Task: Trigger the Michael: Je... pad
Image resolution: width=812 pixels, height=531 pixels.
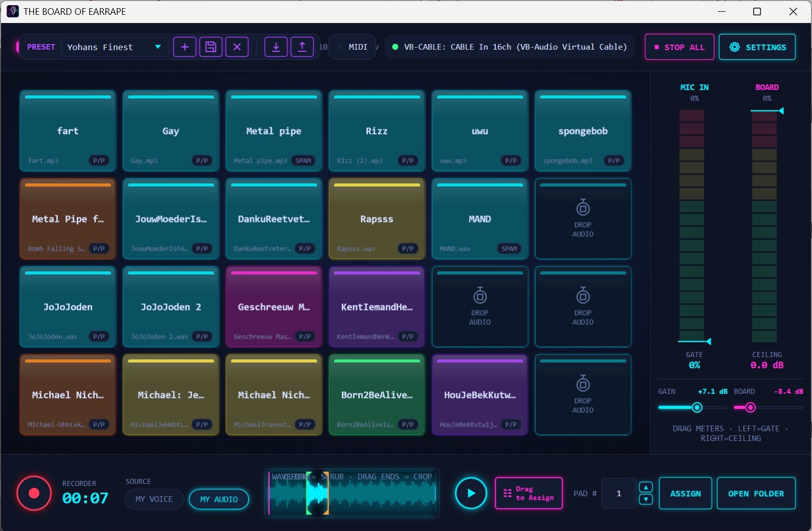Action: coord(171,395)
